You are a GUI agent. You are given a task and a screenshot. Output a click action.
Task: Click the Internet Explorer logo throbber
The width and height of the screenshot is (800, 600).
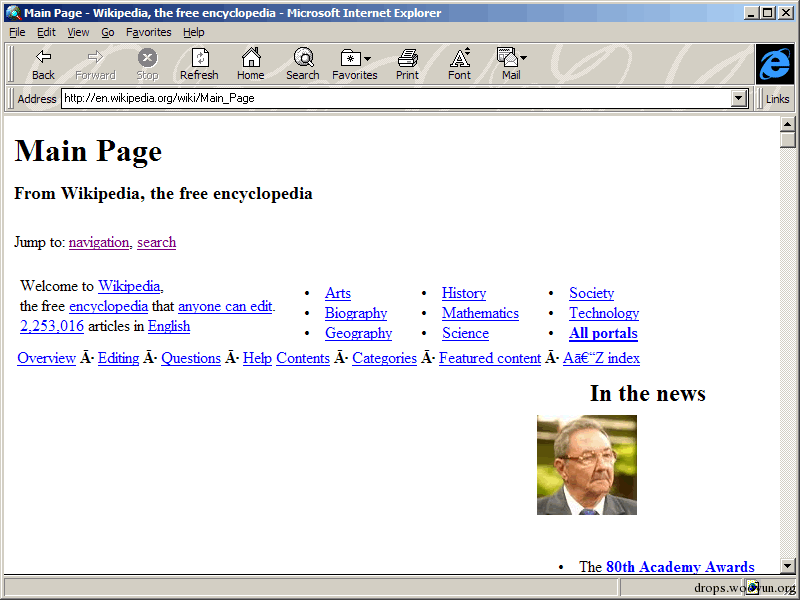(774, 64)
